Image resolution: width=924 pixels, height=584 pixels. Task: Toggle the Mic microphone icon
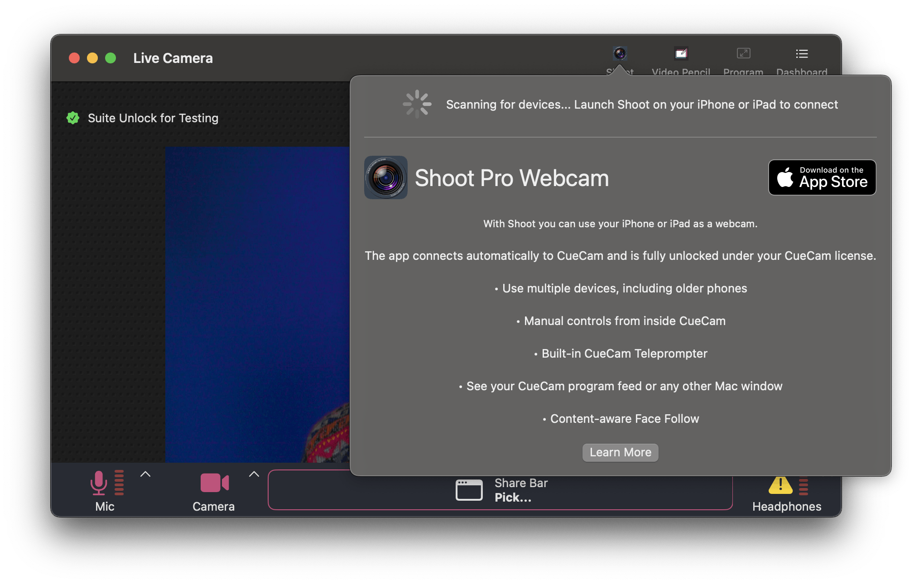(x=98, y=483)
